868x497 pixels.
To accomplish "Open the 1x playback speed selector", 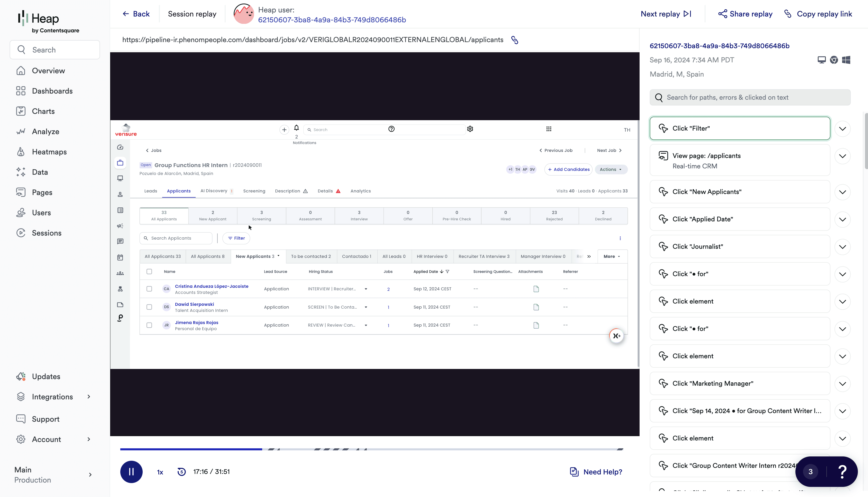I will [160, 472].
